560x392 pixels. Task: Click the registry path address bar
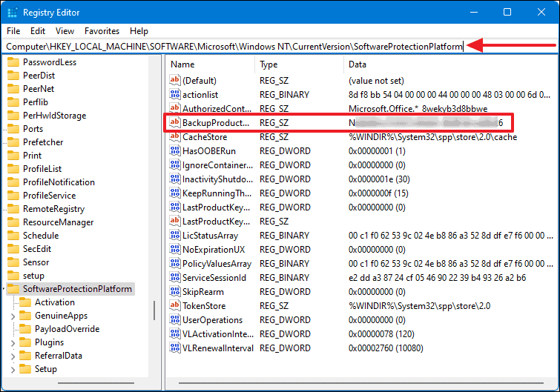click(x=234, y=47)
